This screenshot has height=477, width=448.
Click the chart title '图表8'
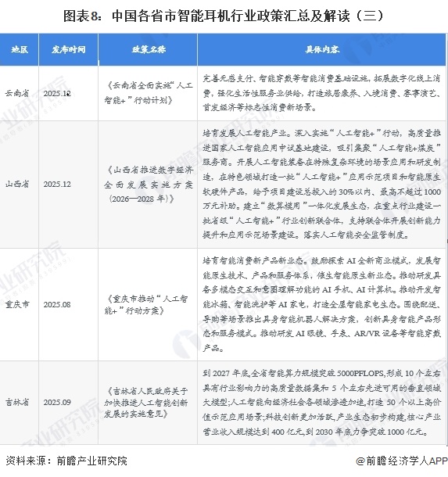point(224,16)
